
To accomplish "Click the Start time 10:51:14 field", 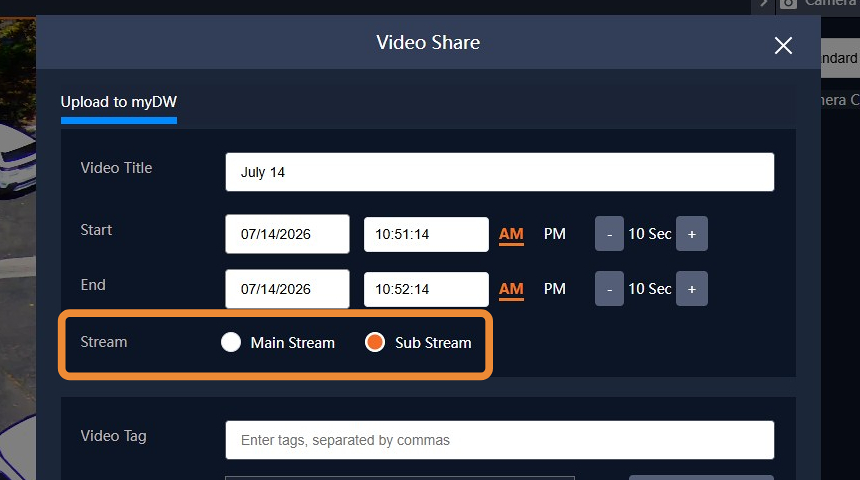I will pyautogui.click(x=426, y=234).
